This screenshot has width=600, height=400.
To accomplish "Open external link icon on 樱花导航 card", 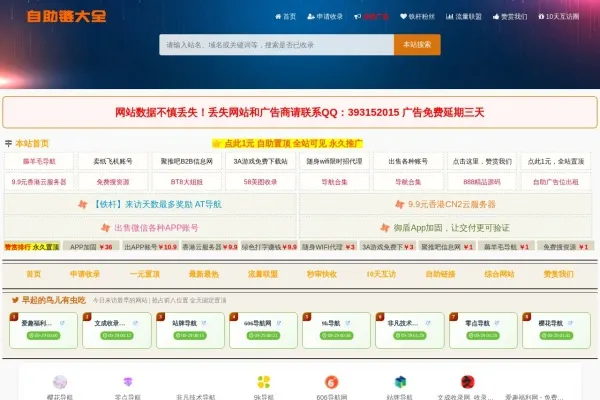I will (570, 323).
